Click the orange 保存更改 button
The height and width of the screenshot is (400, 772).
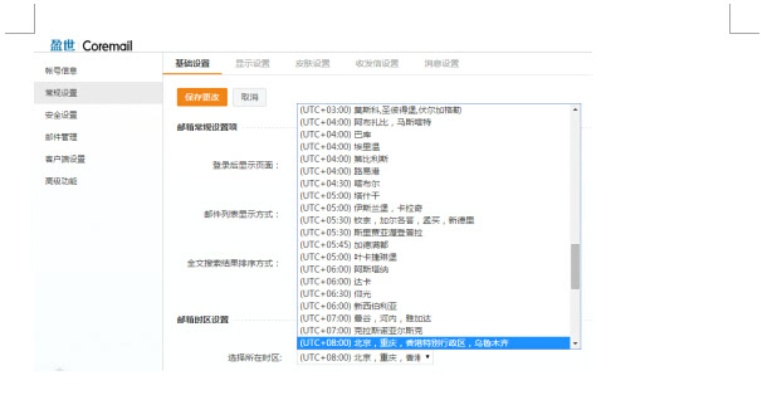tap(202, 97)
